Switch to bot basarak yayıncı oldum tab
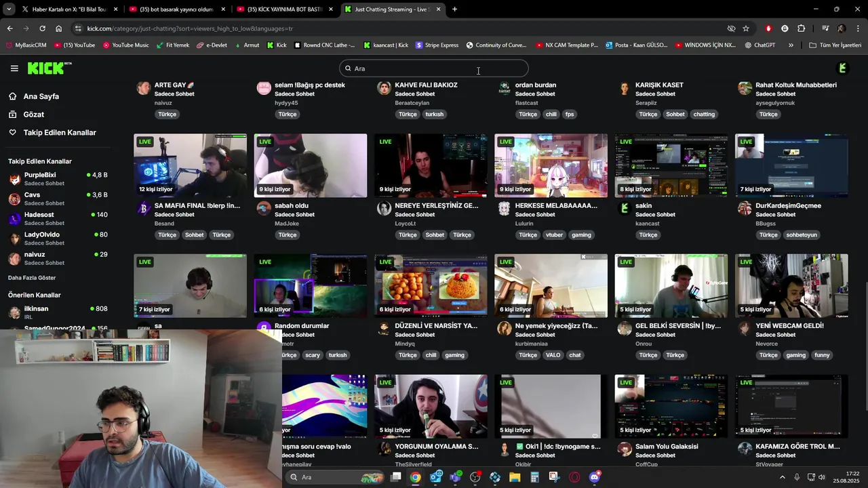This screenshot has width=868, height=488. tap(176, 9)
